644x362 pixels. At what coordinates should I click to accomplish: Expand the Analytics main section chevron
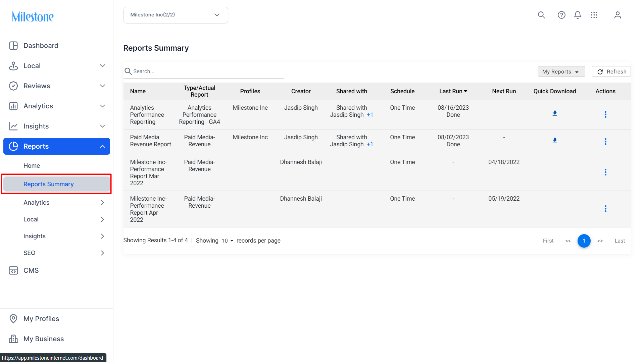(x=103, y=106)
